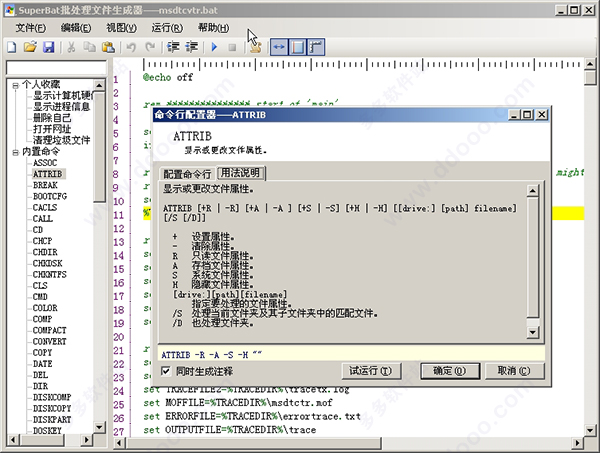Switch to the 用法说明 tab

point(241,173)
